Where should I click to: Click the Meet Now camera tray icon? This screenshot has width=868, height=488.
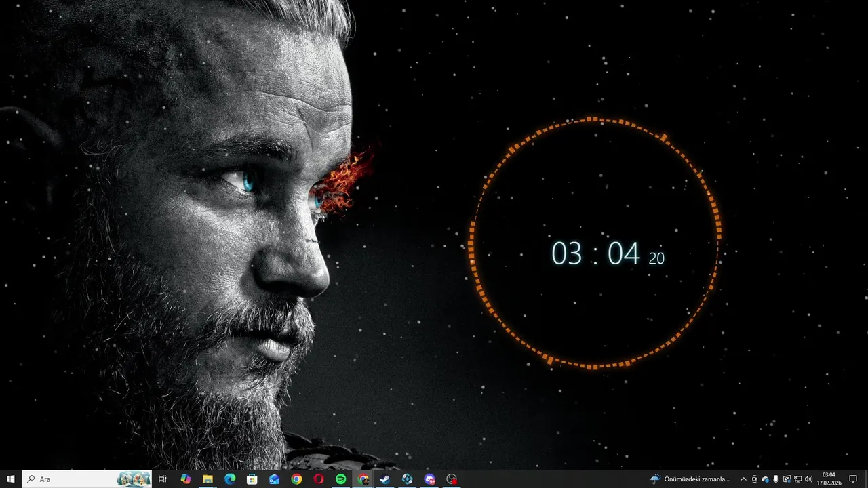[755, 479]
